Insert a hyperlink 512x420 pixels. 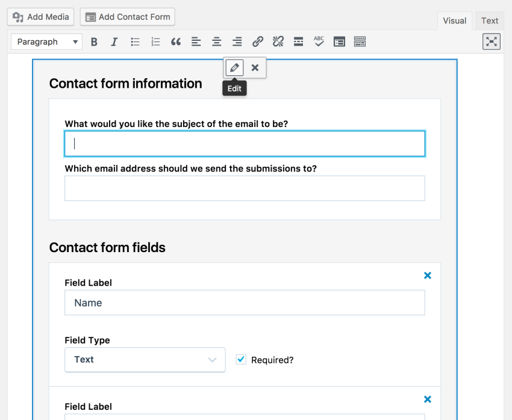point(258,42)
